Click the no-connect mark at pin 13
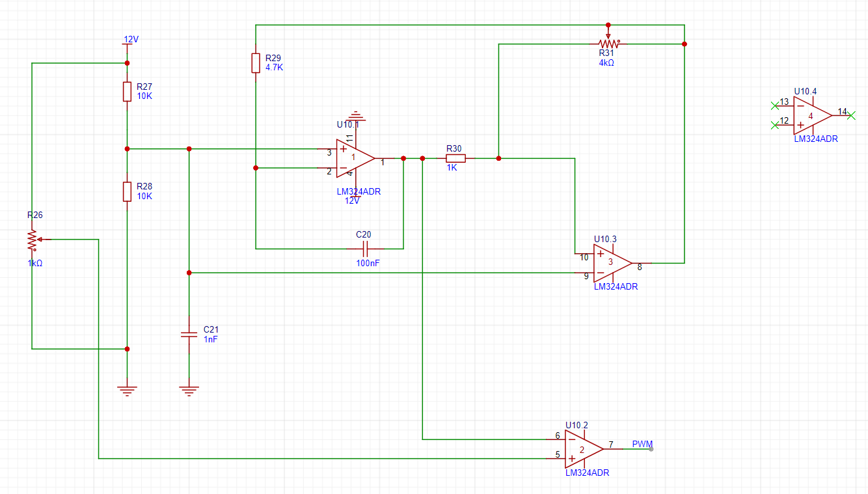This screenshot has height=494, width=868. coord(774,105)
